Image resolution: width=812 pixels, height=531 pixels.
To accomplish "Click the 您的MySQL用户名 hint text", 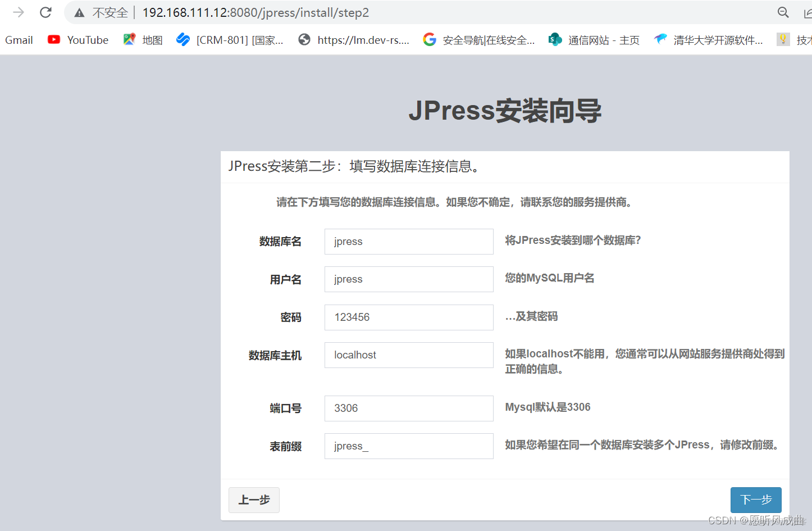I will (x=550, y=278).
